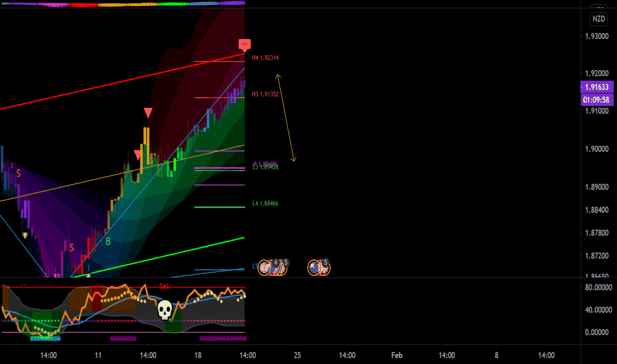The width and height of the screenshot is (617, 364).
Task: Click the 1.89000 price axis label
Action: coord(596,187)
